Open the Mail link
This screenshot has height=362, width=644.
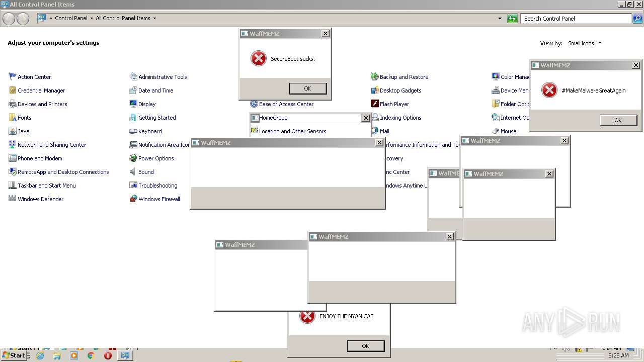coord(384,131)
